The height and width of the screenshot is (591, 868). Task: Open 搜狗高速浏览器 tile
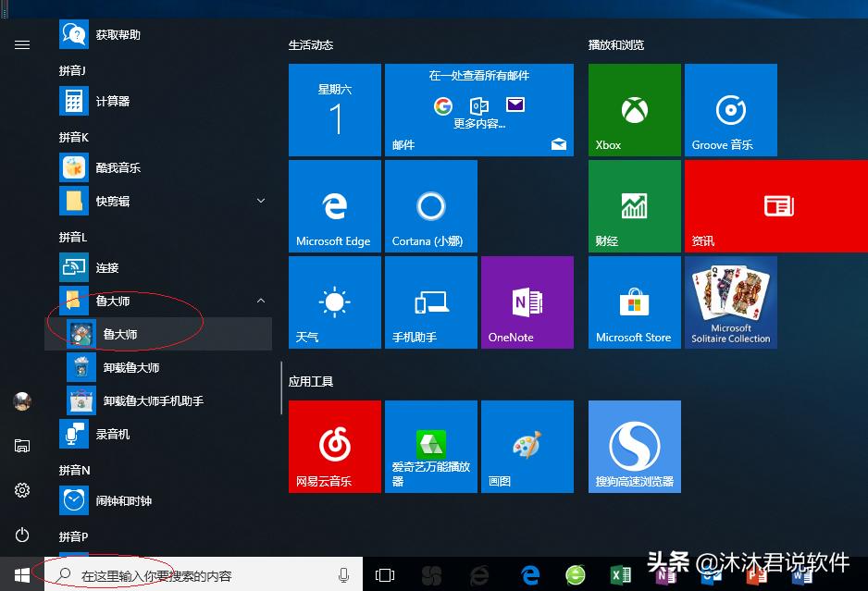[x=634, y=447]
